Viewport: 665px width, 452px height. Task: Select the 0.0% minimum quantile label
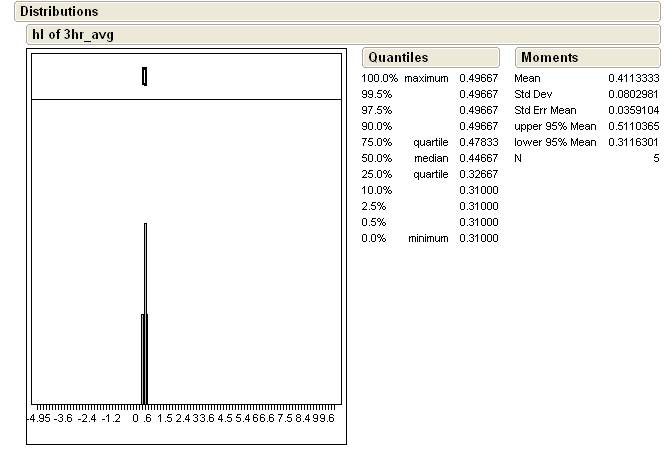pos(404,238)
